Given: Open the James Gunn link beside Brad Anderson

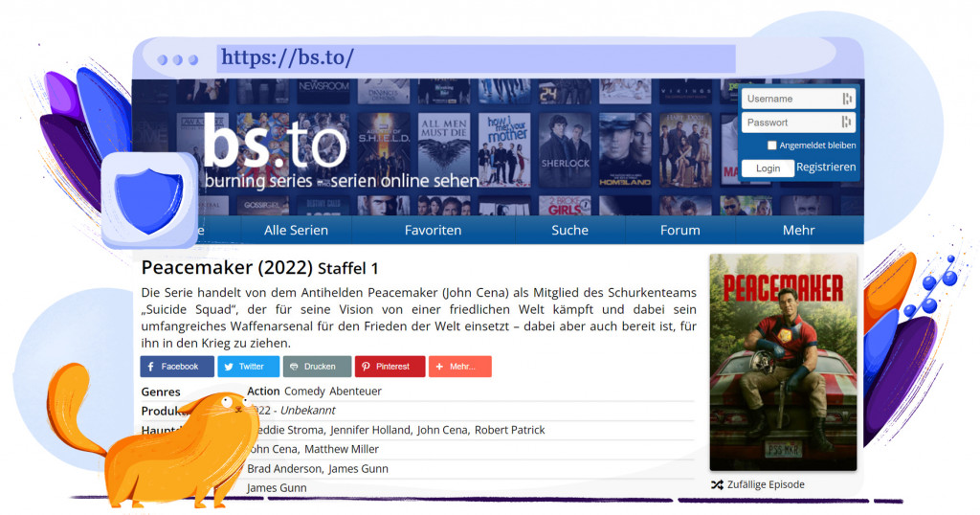Looking at the screenshot, I should 358,469.
